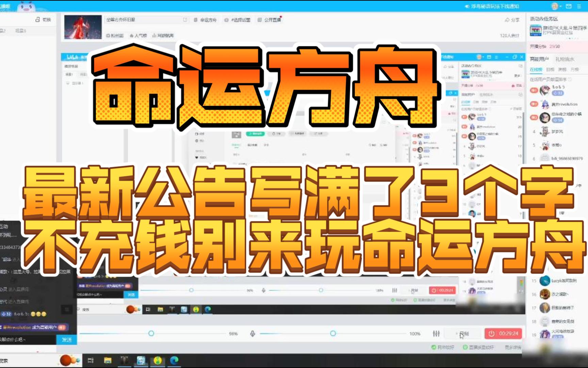Click the help icon beside 在线用户贡献值排序
The image size is (588, 368).
[570, 79]
